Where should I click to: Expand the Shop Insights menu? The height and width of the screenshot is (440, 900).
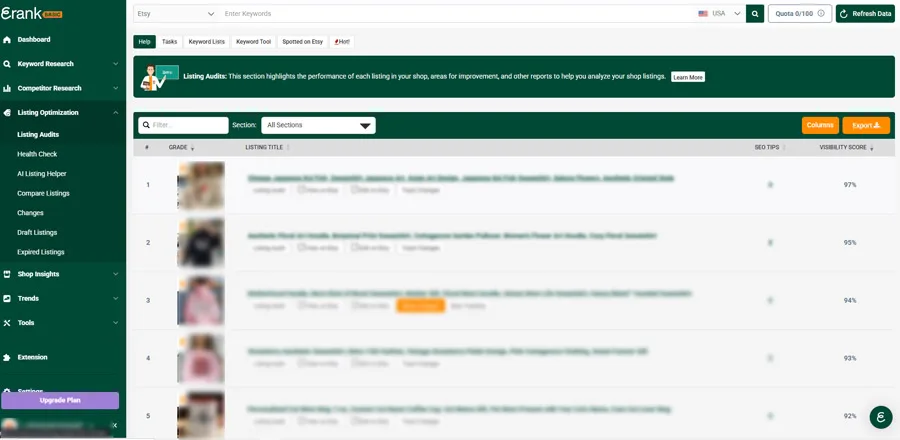115,274
